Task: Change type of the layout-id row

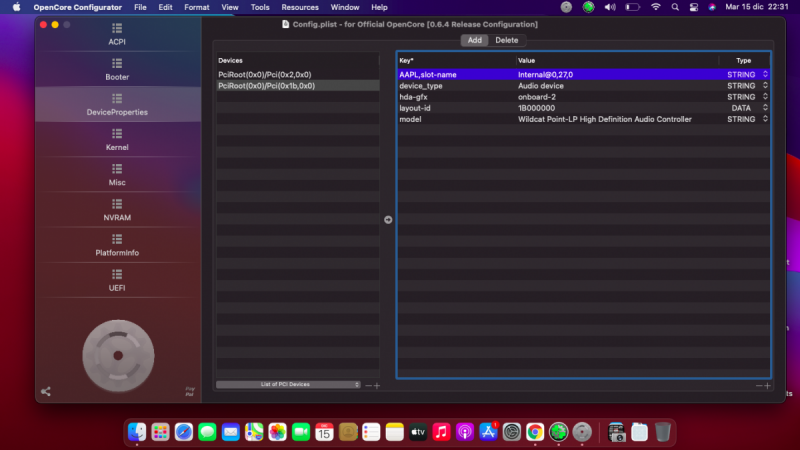Action: (765, 108)
